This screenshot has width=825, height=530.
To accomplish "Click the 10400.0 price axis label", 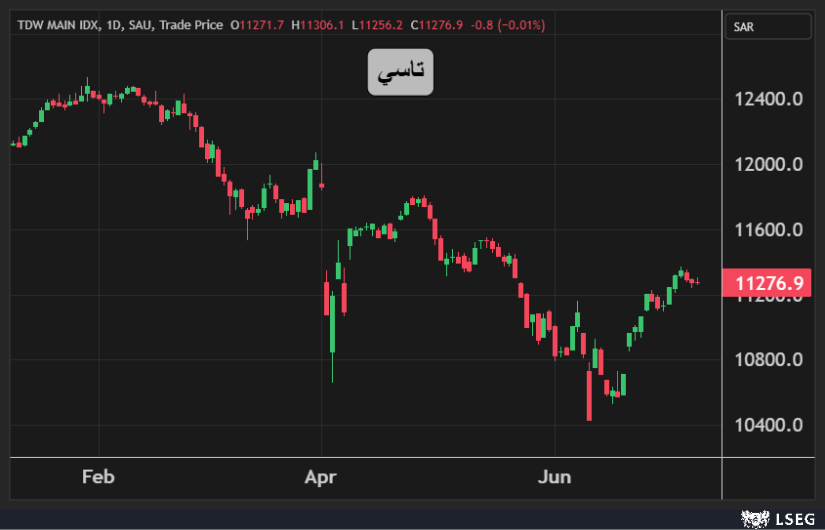I will click(x=769, y=425).
